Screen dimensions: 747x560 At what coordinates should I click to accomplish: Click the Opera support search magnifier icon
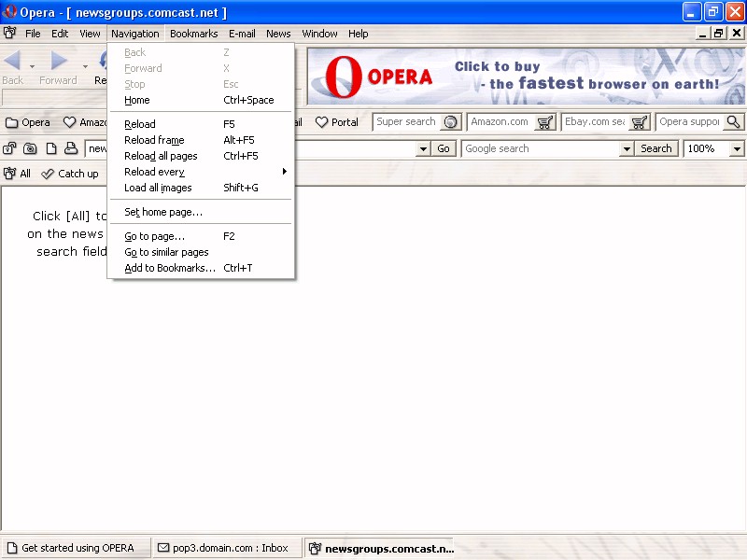tap(734, 122)
